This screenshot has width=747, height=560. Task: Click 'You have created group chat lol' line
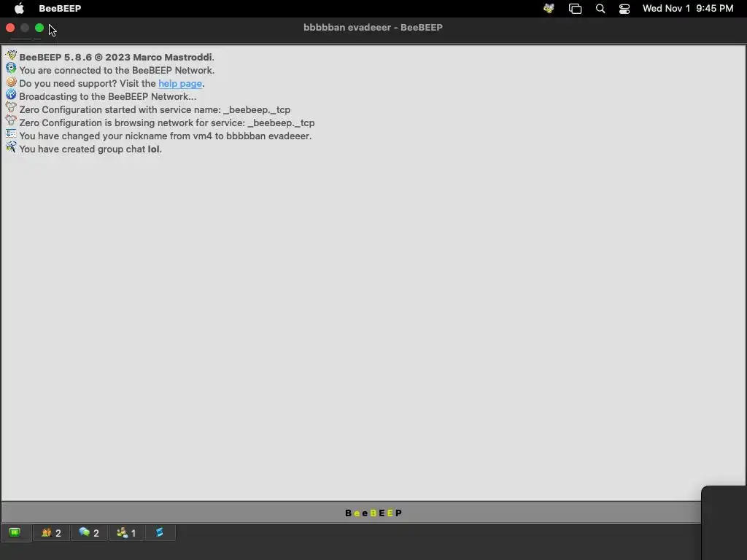point(90,149)
